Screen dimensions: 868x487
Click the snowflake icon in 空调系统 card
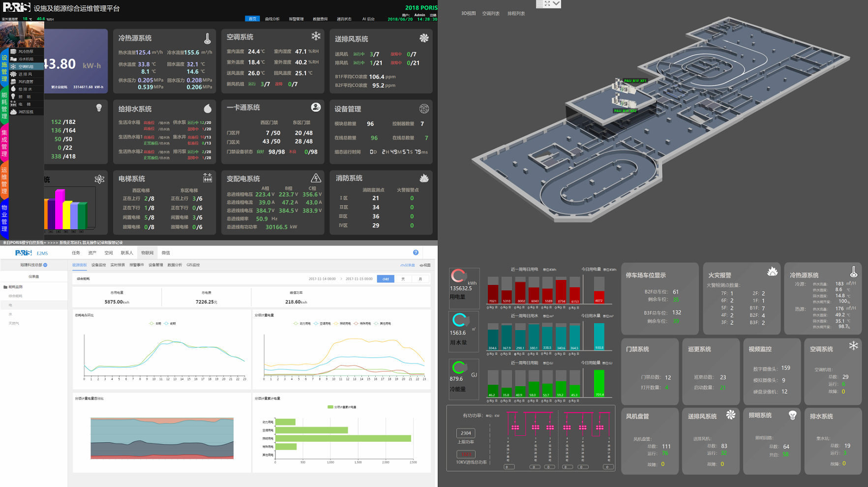click(x=316, y=36)
